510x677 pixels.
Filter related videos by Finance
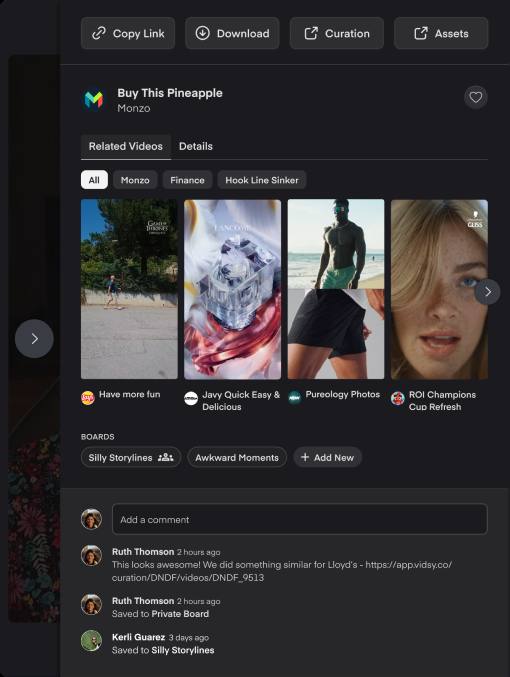pos(187,180)
